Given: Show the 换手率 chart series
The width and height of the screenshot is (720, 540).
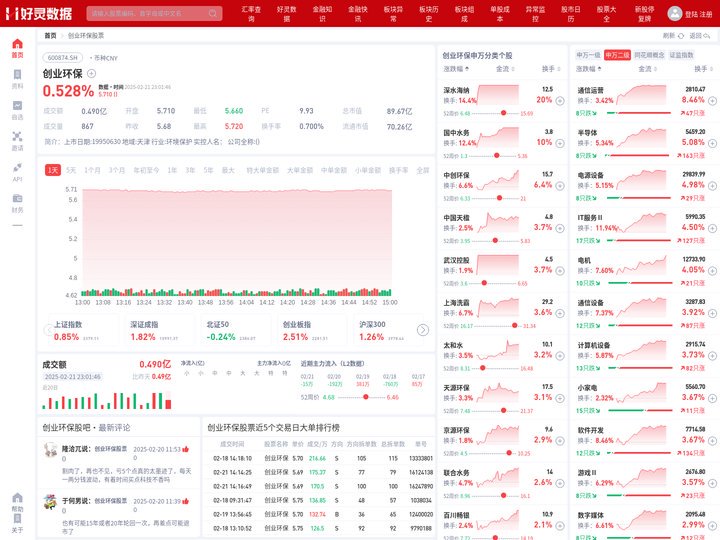Looking at the screenshot, I should click(399, 170).
